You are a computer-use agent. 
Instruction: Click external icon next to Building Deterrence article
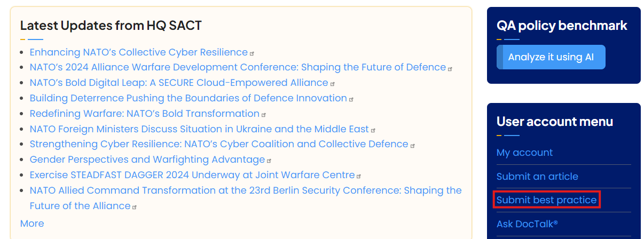[351, 99]
